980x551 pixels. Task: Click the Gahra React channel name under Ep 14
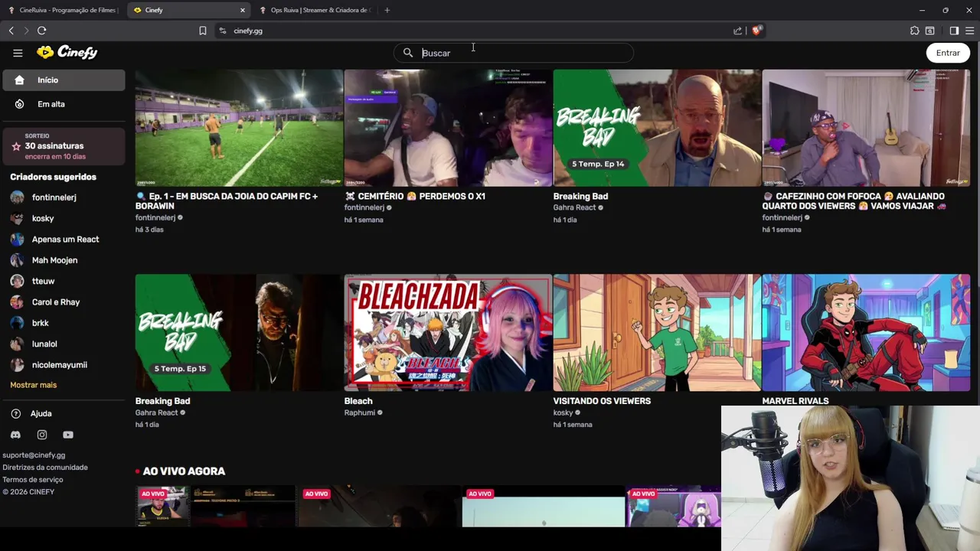[574, 207]
